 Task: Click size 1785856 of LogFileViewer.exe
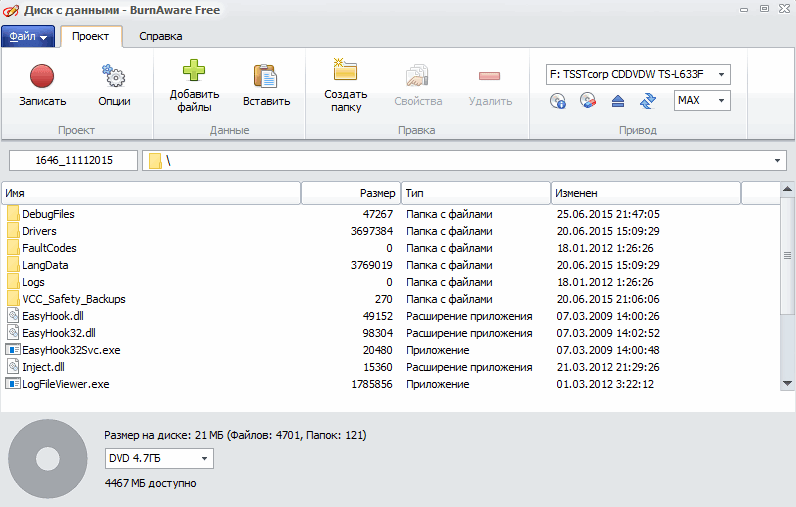pos(372,384)
